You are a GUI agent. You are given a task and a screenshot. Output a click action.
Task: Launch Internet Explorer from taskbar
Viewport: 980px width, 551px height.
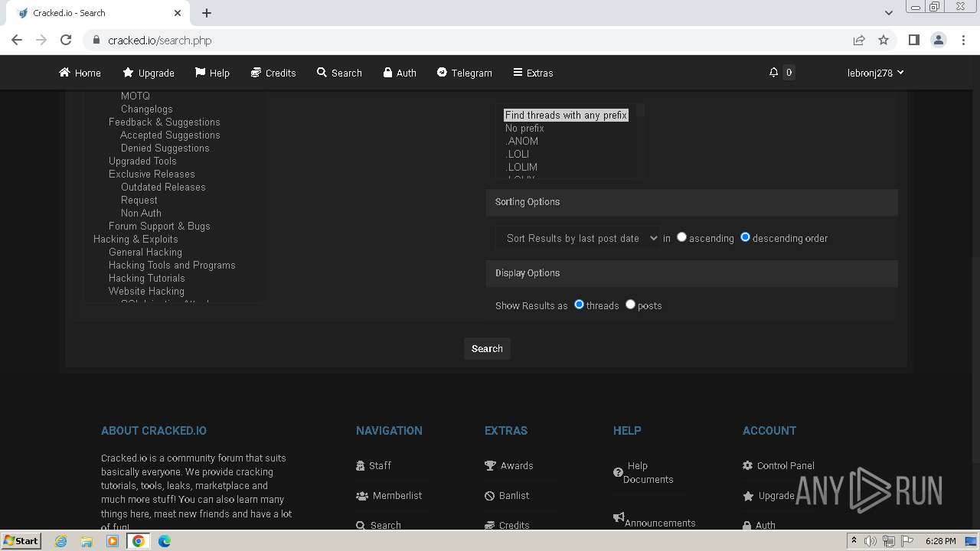coord(61,541)
